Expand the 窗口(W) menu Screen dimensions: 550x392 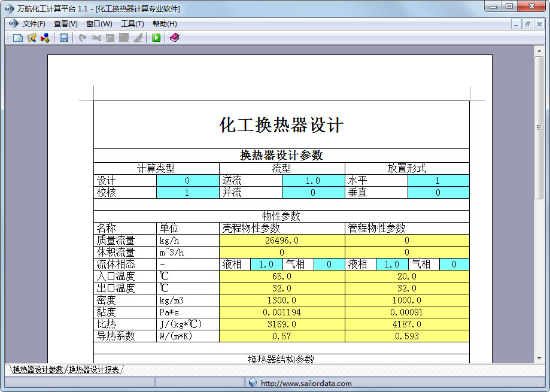click(99, 24)
